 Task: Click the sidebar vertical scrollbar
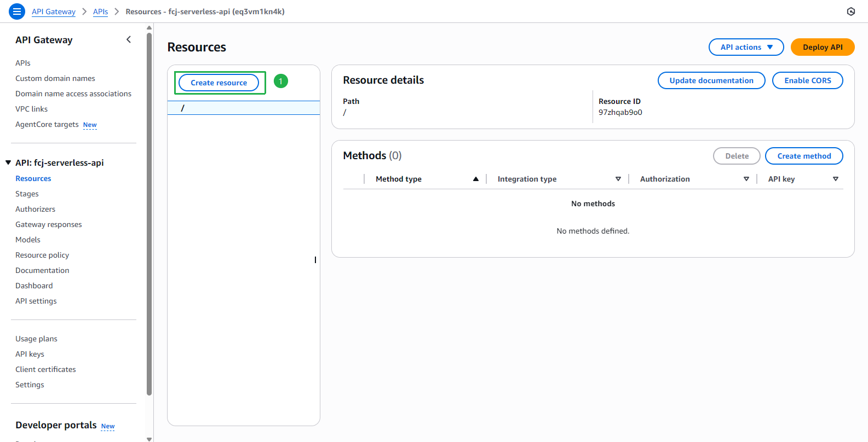149,213
